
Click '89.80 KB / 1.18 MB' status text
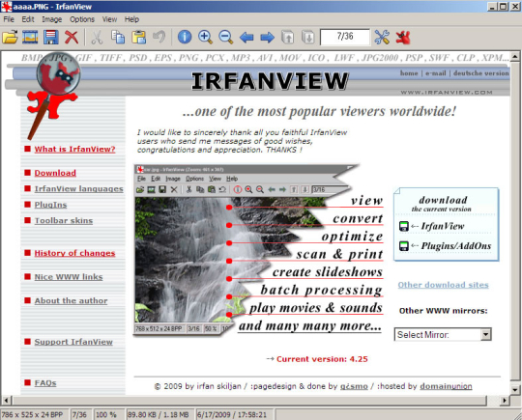[159, 414]
